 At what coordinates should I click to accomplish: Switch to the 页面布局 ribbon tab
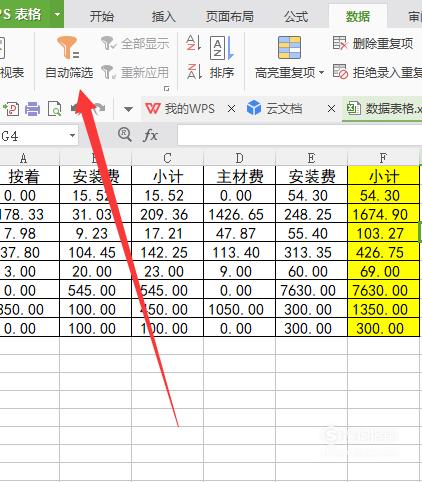[230, 16]
